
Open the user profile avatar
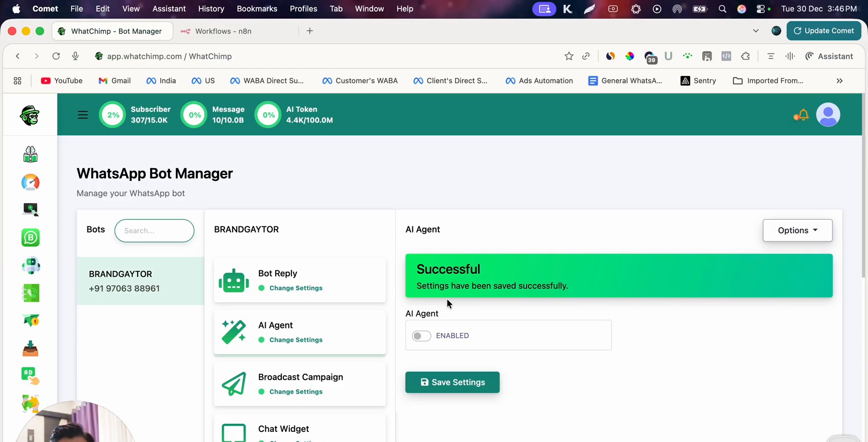point(828,115)
